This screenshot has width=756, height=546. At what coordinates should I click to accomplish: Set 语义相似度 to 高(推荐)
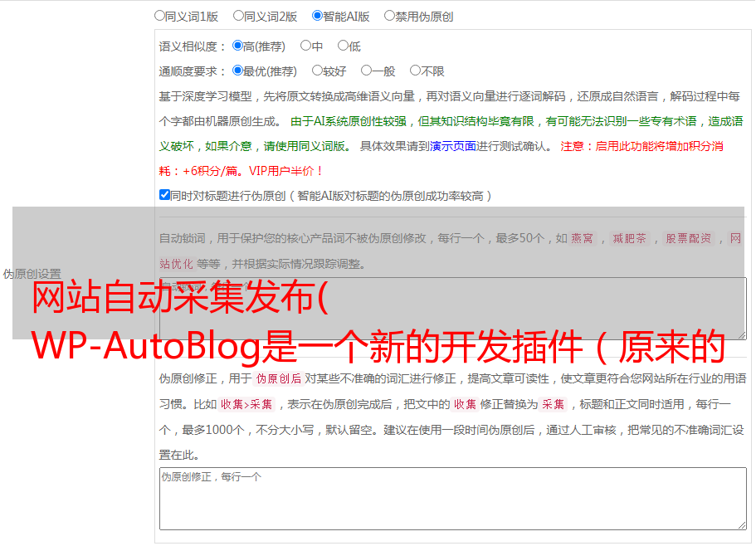coord(237,46)
